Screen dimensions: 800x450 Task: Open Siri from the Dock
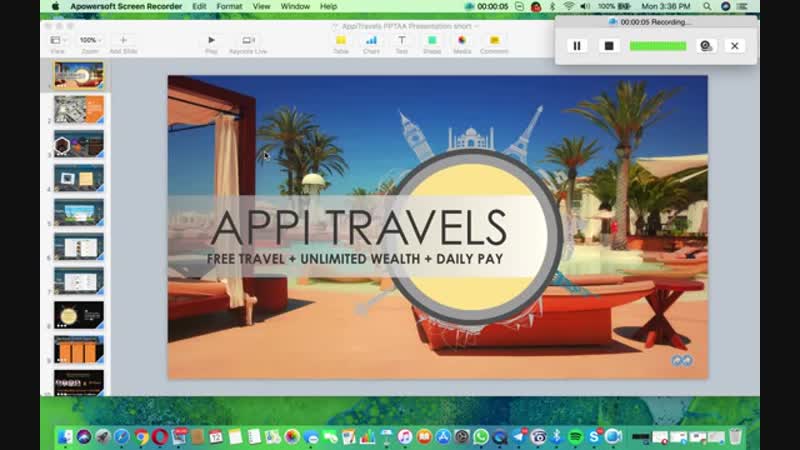pyautogui.click(x=84, y=437)
